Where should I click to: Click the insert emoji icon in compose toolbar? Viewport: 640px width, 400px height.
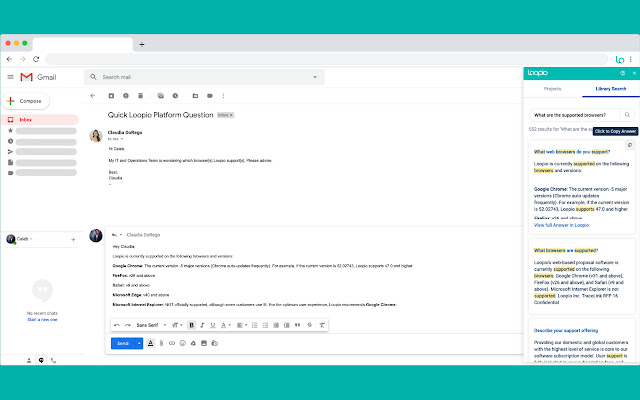click(181, 343)
